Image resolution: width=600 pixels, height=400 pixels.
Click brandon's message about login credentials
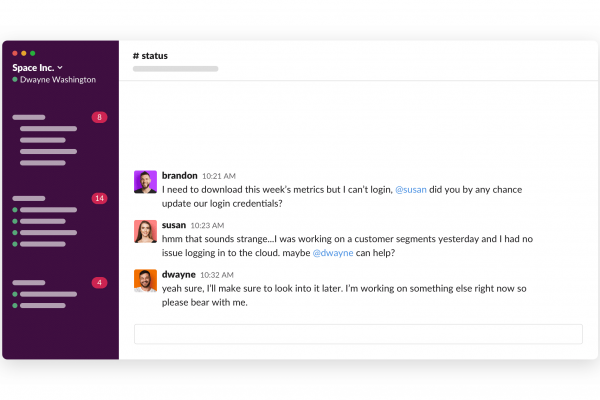click(x=342, y=197)
